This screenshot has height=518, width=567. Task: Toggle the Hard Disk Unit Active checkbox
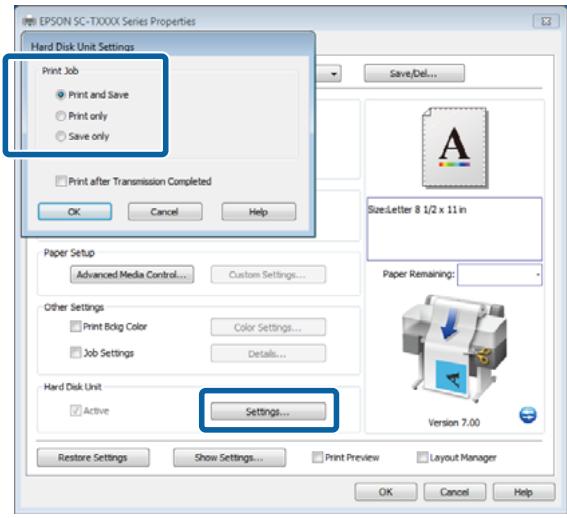(76, 410)
